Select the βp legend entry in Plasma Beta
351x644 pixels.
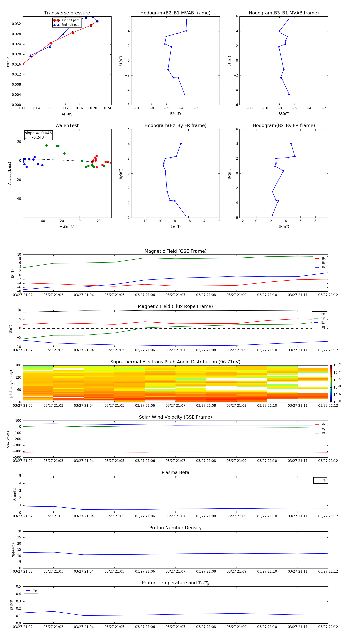click(320, 480)
